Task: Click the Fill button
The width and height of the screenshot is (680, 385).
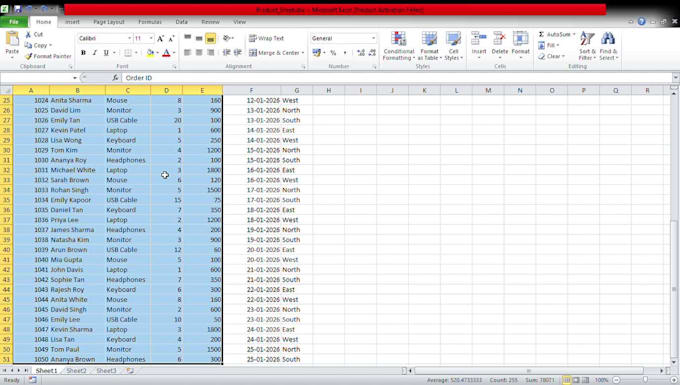Action: [x=548, y=45]
